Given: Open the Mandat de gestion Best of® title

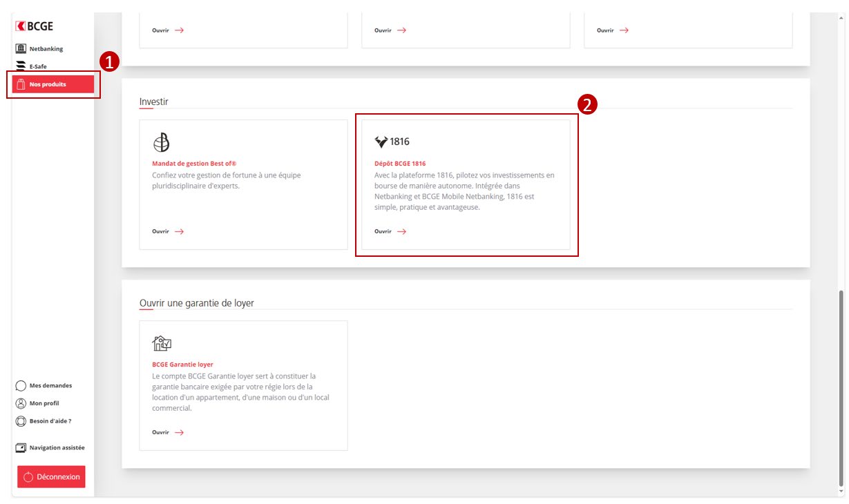Looking at the screenshot, I should [x=194, y=164].
